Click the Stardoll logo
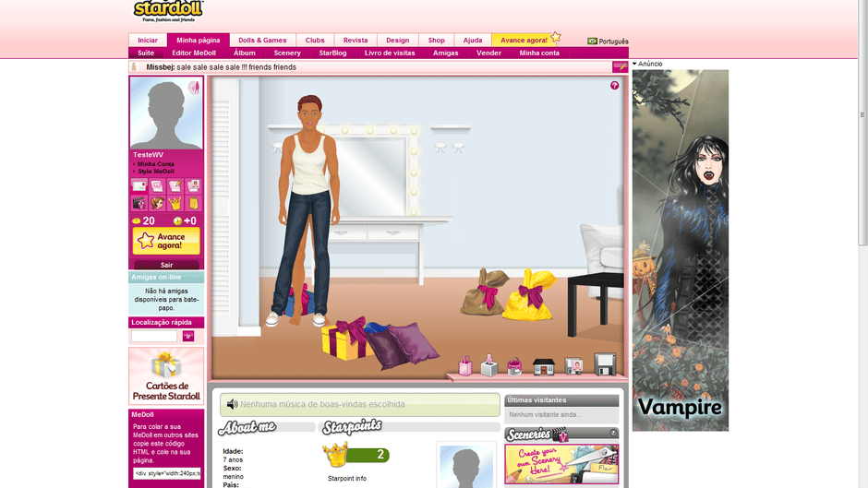This screenshot has width=868, height=488. click(168, 11)
